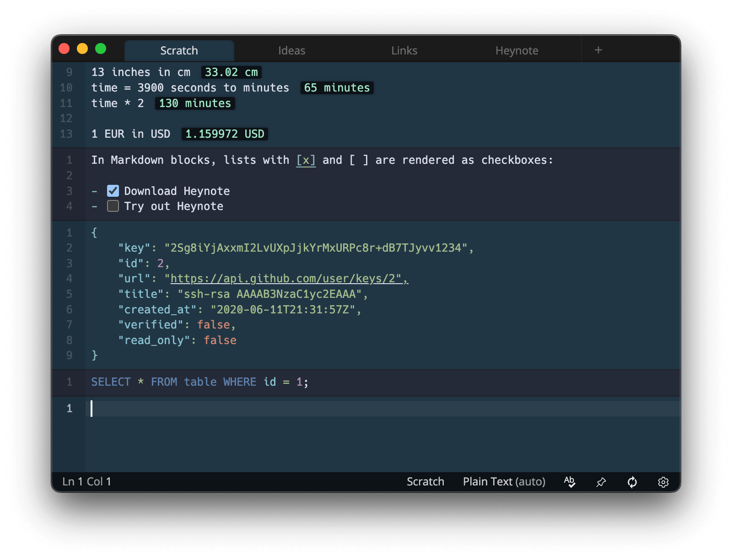Screen dimensions: 732x560
Task: Place cursor in the empty last block
Action: (382, 409)
